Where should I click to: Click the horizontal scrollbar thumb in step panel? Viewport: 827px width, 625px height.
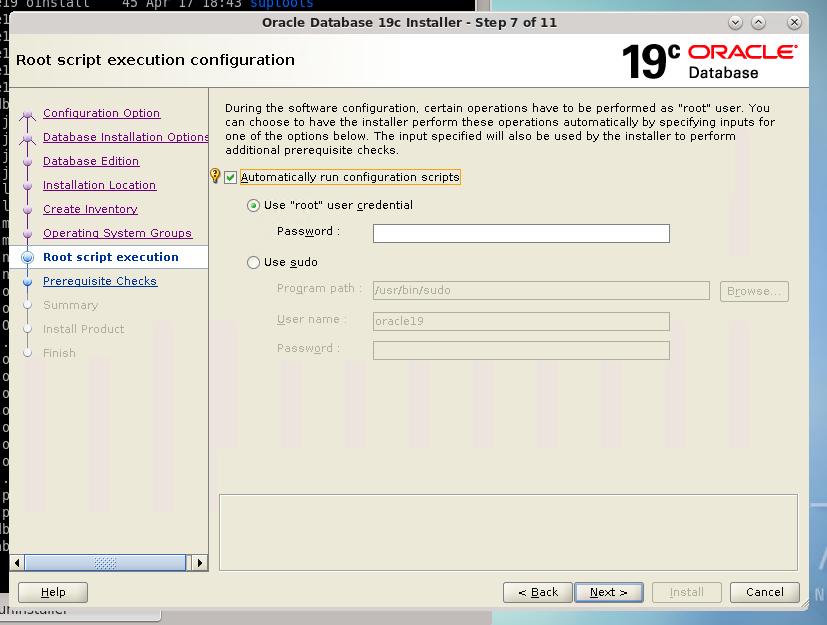coord(105,563)
